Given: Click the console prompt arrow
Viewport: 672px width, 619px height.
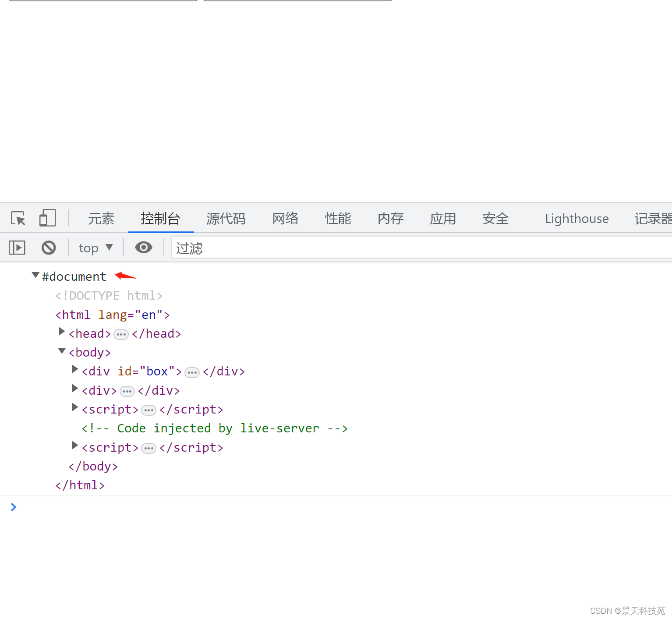Looking at the screenshot, I should [x=14, y=507].
